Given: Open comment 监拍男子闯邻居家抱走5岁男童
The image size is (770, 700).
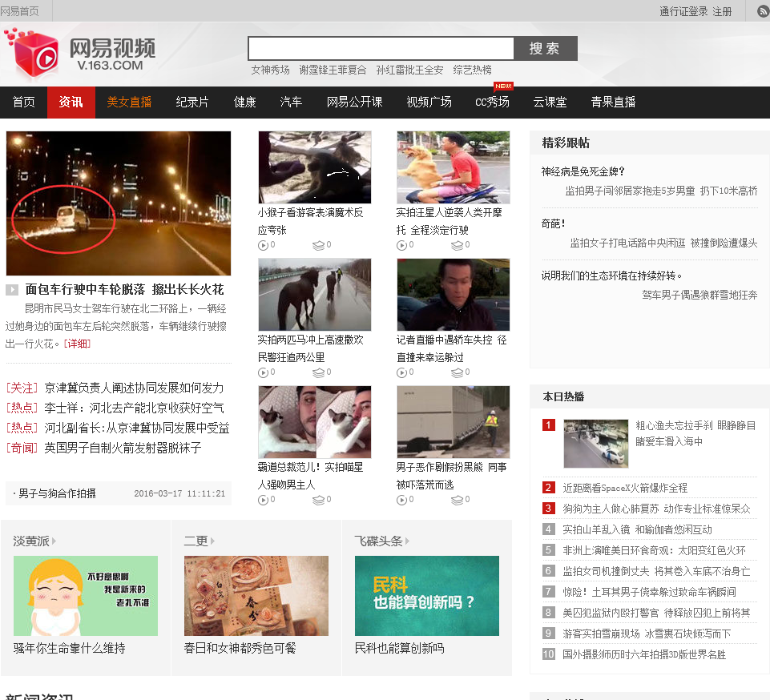Looking at the screenshot, I should 662,191.
